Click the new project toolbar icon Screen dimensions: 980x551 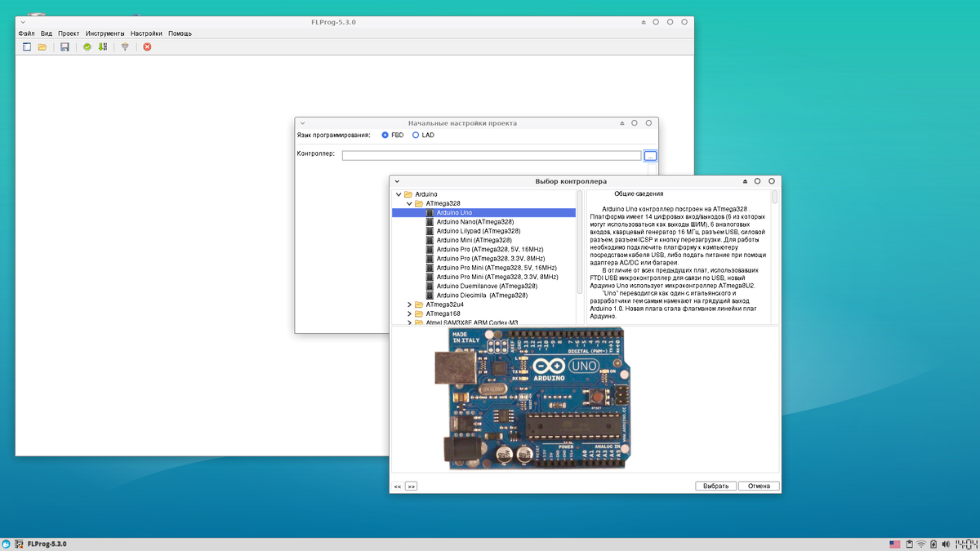pyautogui.click(x=27, y=47)
